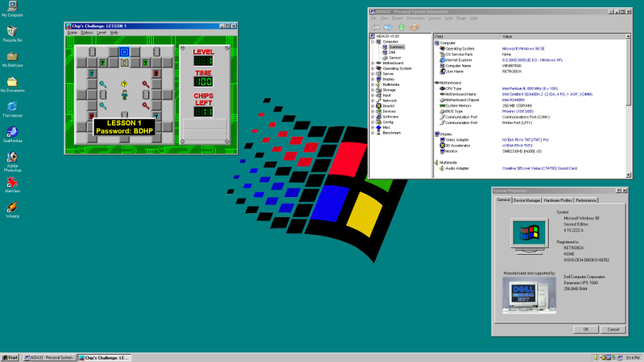Screen dimensions: 644x362
Task: Select Software in the AIDA32 tree
Action: (390, 117)
